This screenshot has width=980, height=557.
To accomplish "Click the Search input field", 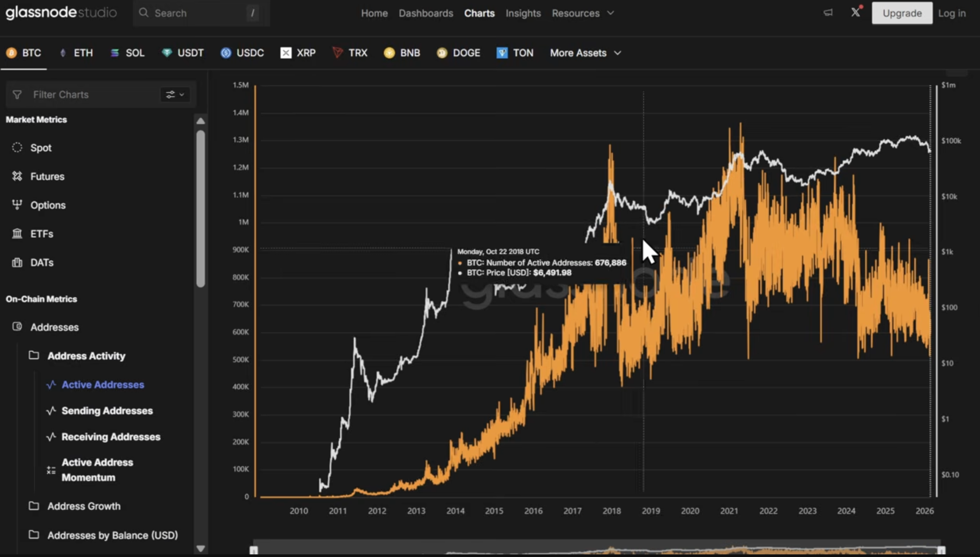I will (x=201, y=13).
